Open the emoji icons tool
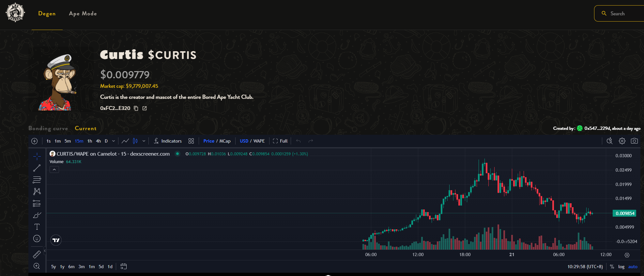644x276 pixels. click(x=37, y=238)
